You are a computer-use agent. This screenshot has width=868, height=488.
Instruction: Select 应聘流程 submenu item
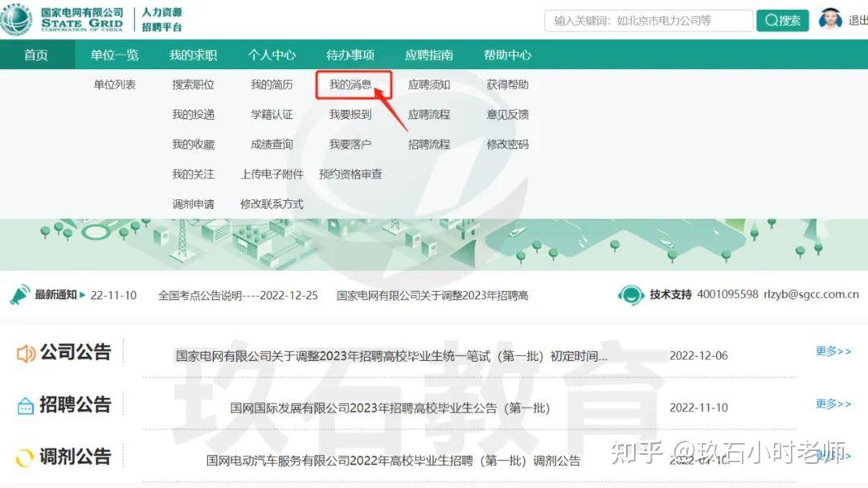point(429,115)
